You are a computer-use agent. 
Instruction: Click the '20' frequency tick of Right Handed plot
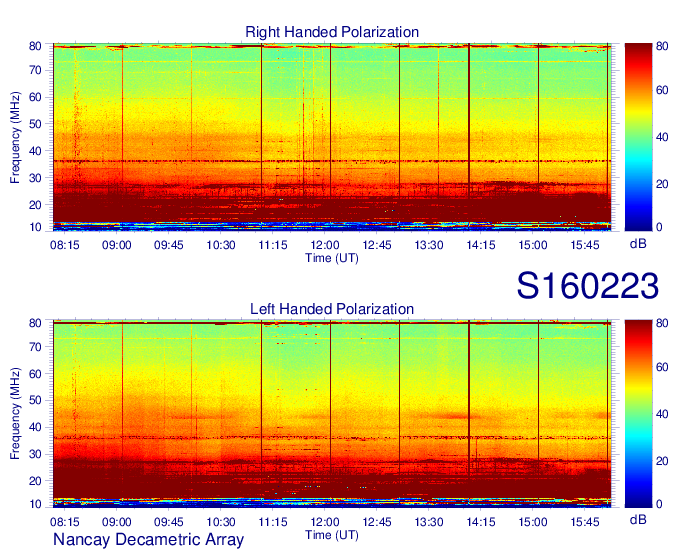(x=35, y=205)
